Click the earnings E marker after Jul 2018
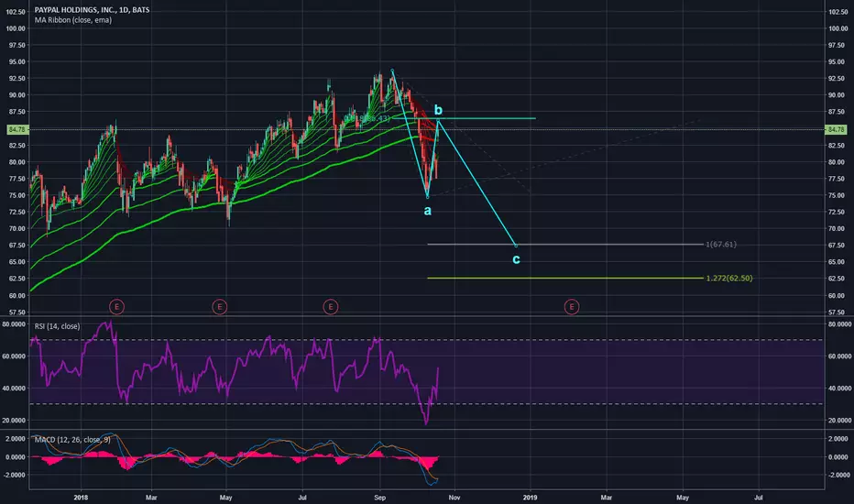The image size is (854, 504). [331, 307]
